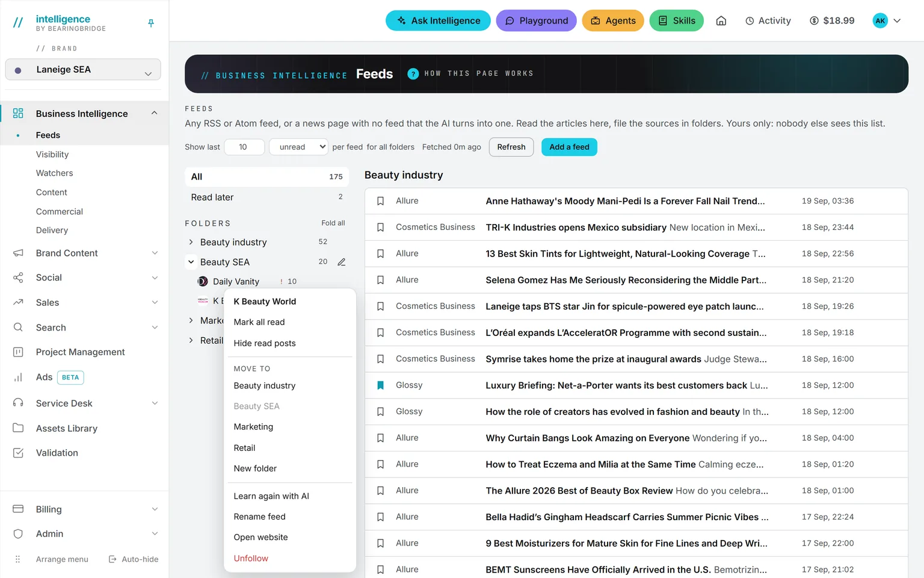Open the Skills button
This screenshot has width=924, height=578.
[677, 20]
